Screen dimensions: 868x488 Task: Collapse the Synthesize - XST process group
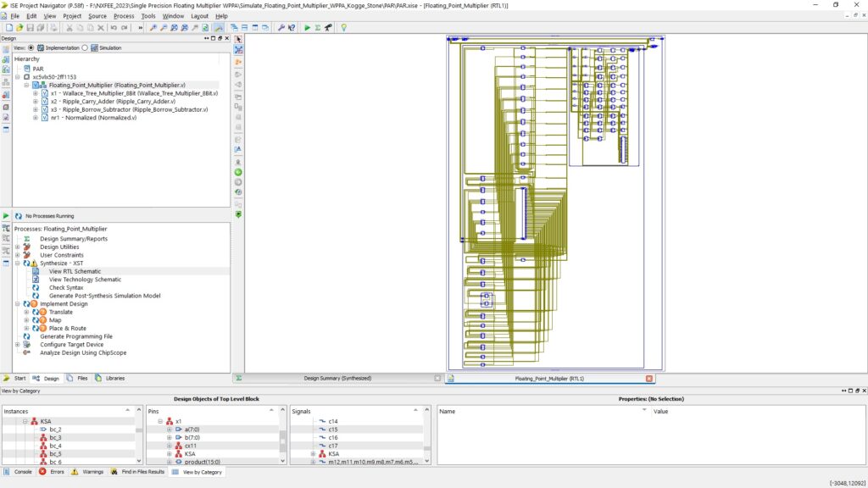[16, 262]
